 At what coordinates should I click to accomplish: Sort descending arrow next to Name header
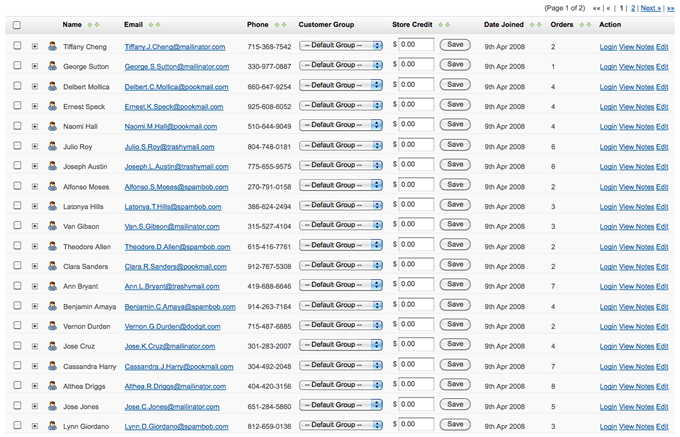(x=97, y=25)
